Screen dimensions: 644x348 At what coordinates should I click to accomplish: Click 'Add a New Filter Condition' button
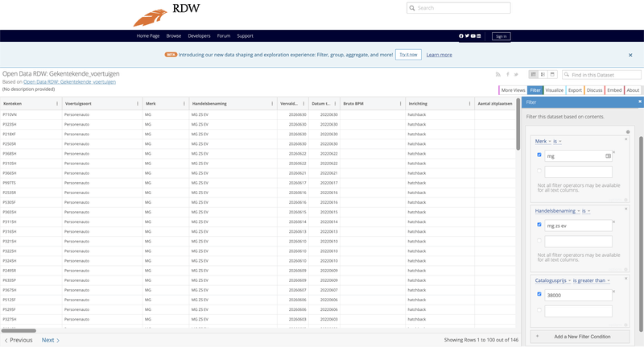point(580,337)
